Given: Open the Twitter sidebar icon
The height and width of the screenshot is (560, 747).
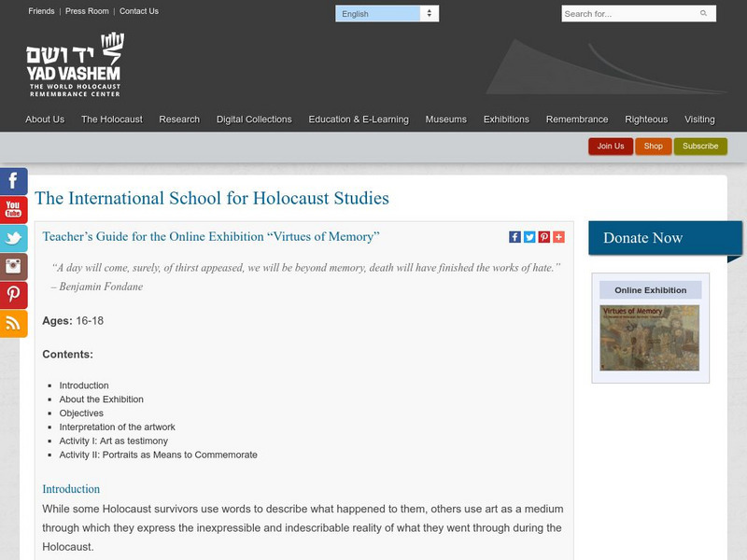Looking at the screenshot, I should tap(13, 238).
